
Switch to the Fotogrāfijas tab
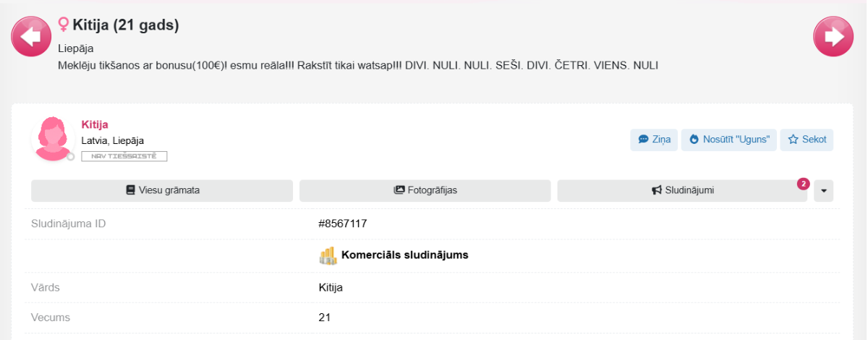click(x=425, y=190)
